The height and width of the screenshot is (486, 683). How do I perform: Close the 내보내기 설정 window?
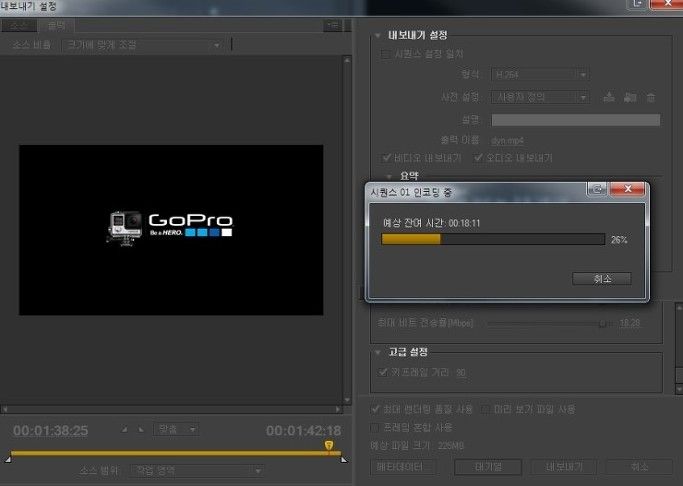(666, 4)
